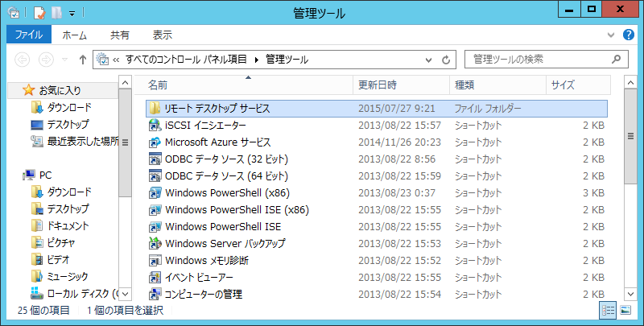Click the refresh button in address bar
Screen dimensions: 644x326
[x=446, y=60]
